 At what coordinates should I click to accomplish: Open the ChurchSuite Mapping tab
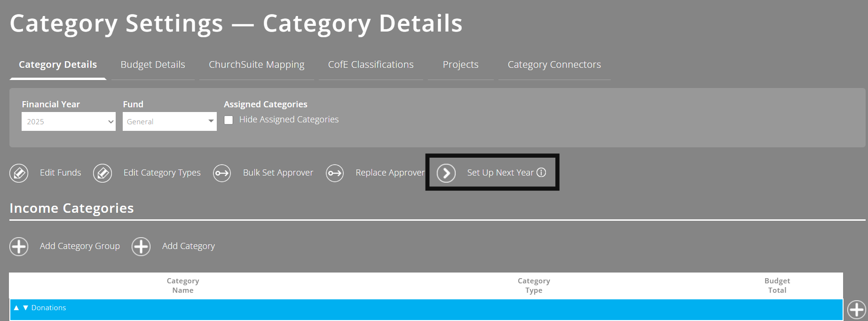(x=257, y=65)
